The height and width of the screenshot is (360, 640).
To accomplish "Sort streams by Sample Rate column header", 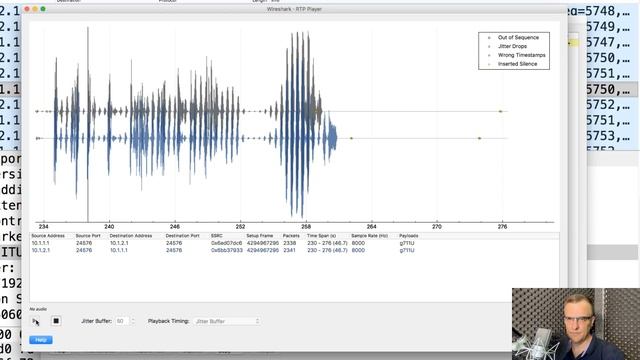I will [x=369, y=236].
